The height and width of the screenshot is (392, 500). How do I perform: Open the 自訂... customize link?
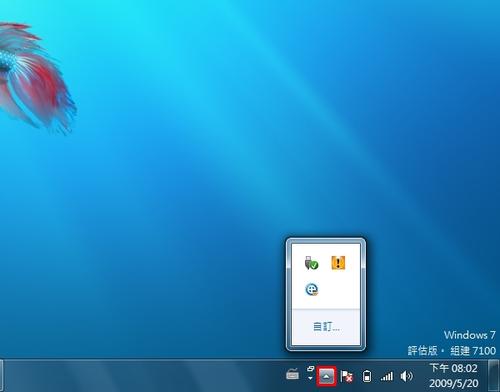pos(326,326)
